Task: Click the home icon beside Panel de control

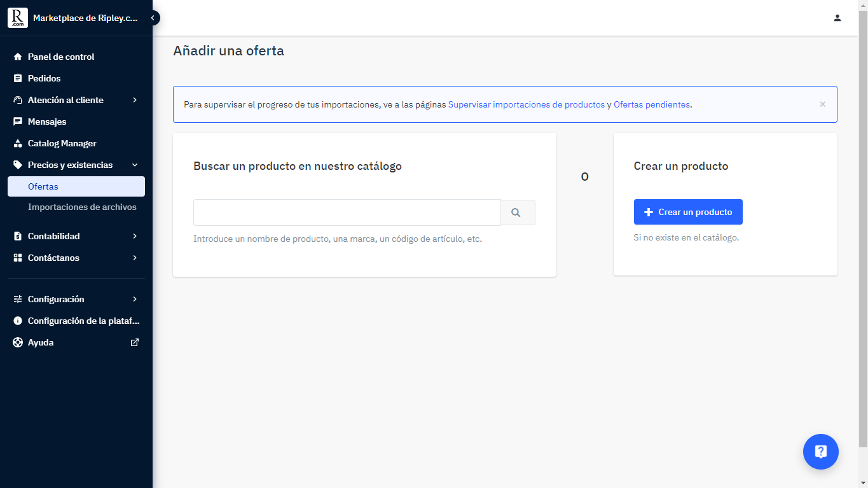Action: (18, 57)
